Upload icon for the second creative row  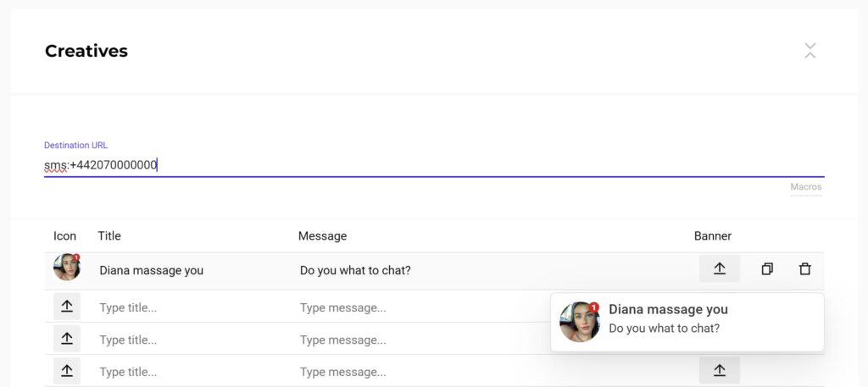coord(67,307)
